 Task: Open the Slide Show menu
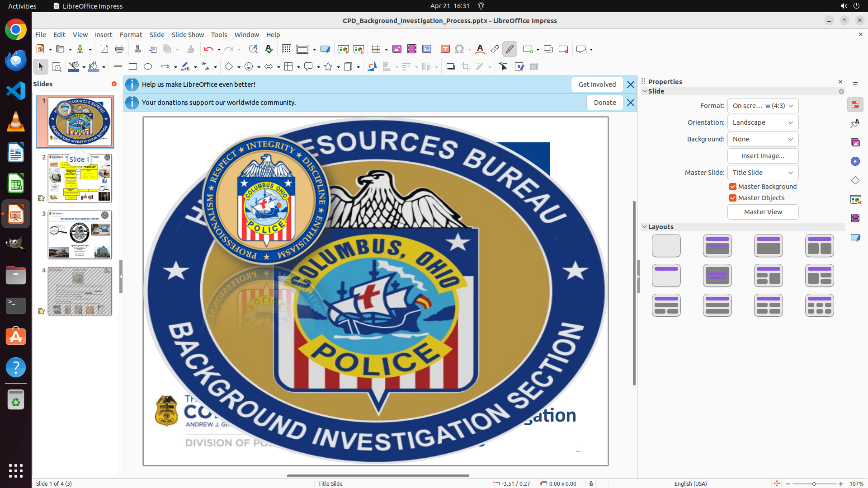tap(187, 35)
